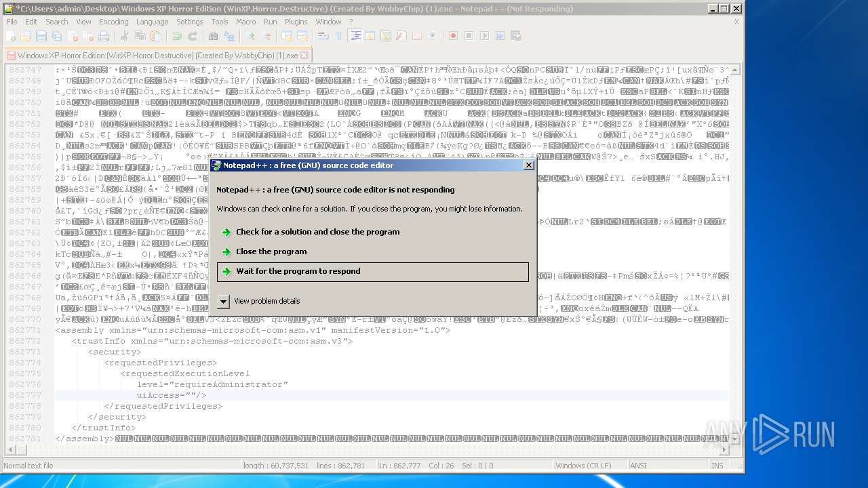Click the uiAccess line in editor
This screenshot has width=868, height=488.
pyautogui.click(x=171, y=395)
